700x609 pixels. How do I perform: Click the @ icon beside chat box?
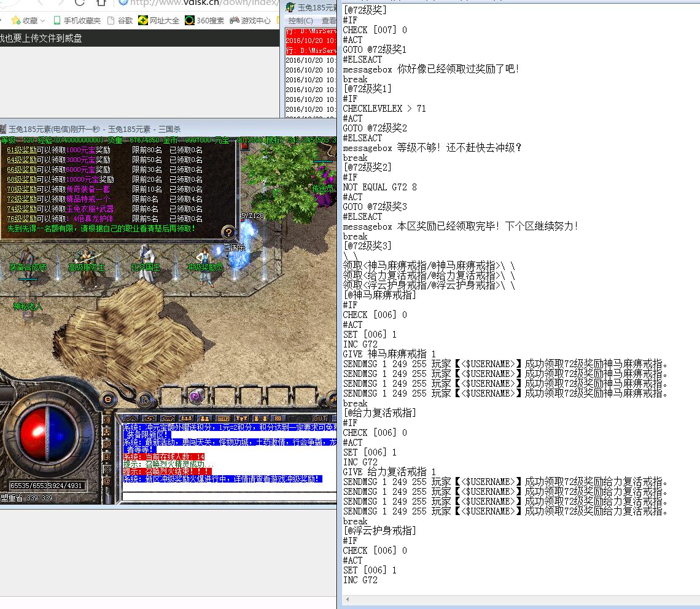107,481
